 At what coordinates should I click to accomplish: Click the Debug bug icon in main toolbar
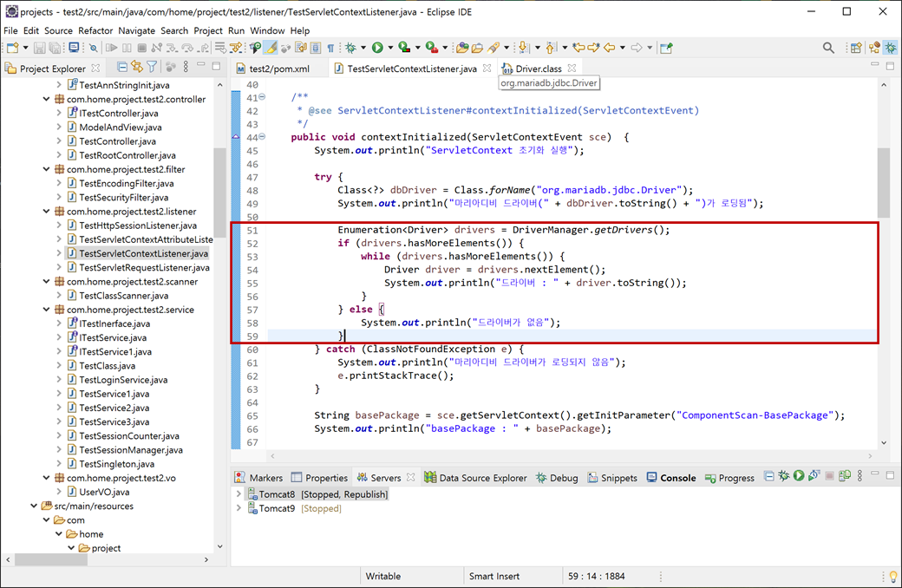350,48
